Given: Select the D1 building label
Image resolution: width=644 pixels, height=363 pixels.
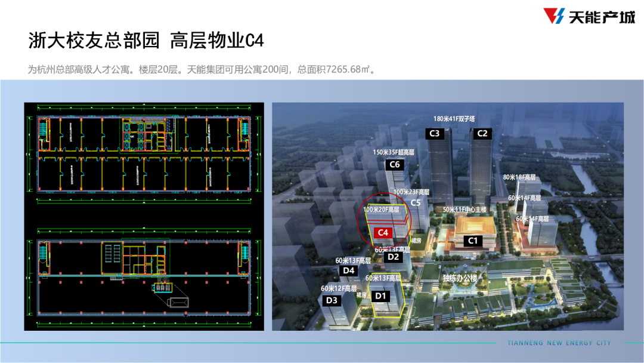Looking at the screenshot, I should pos(380,296).
